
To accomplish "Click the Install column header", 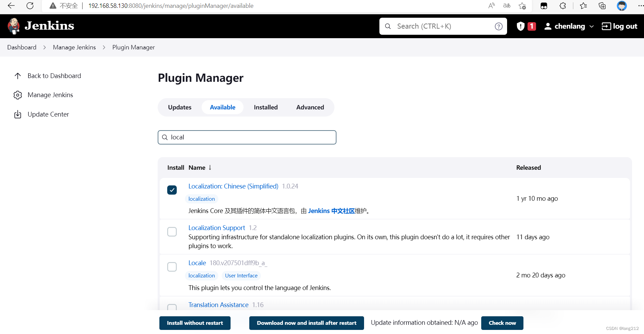I will point(176,167).
